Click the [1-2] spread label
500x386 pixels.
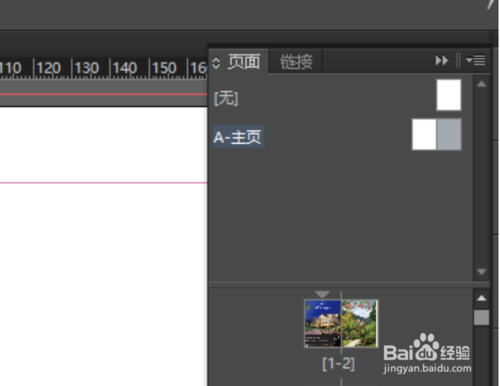point(338,364)
